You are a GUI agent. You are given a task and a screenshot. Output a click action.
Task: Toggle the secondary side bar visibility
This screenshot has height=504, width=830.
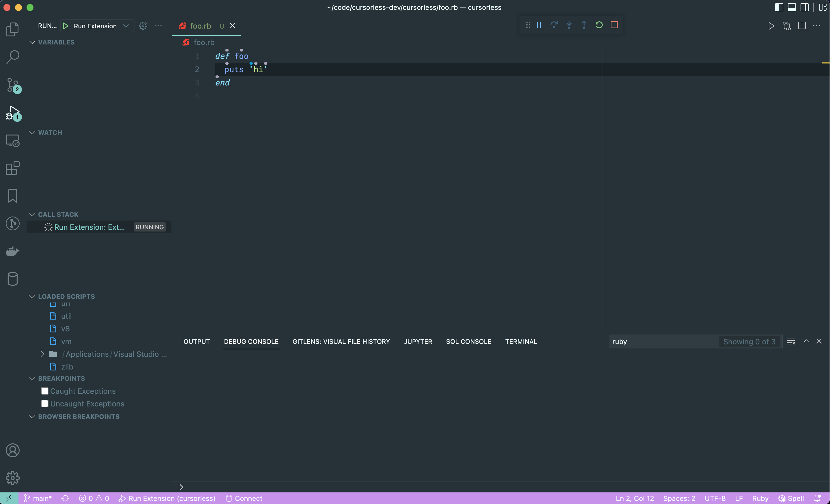coord(805,7)
